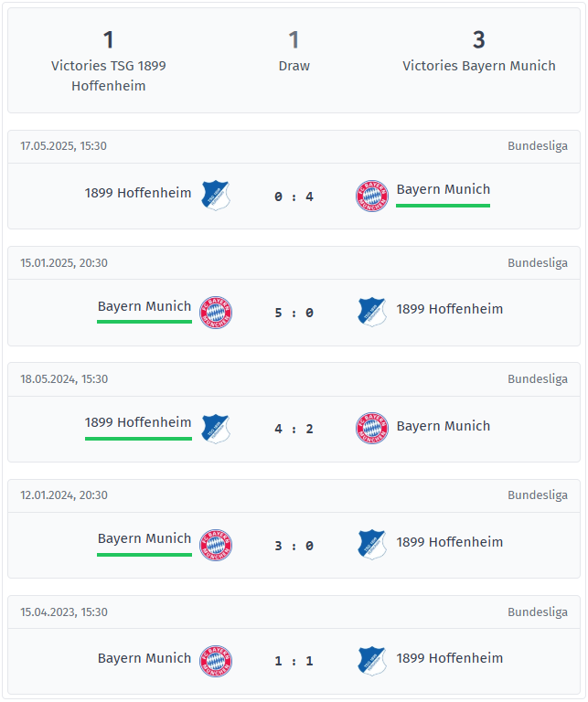The height and width of the screenshot is (702, 588).
Task: Click Bayern Munich crest in 18.05.2024 match
Action: pyautogui.click(x=371, y=429)
